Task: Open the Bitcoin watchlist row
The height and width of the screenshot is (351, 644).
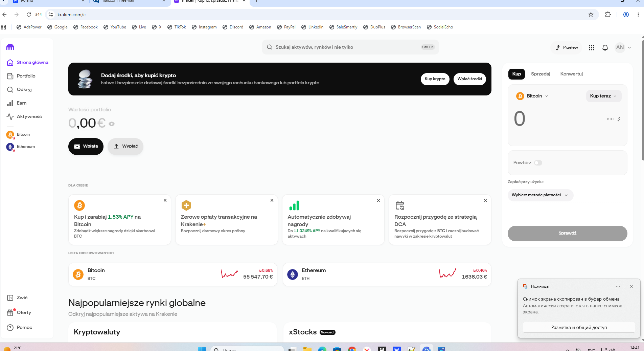Action: click(173, 275)
